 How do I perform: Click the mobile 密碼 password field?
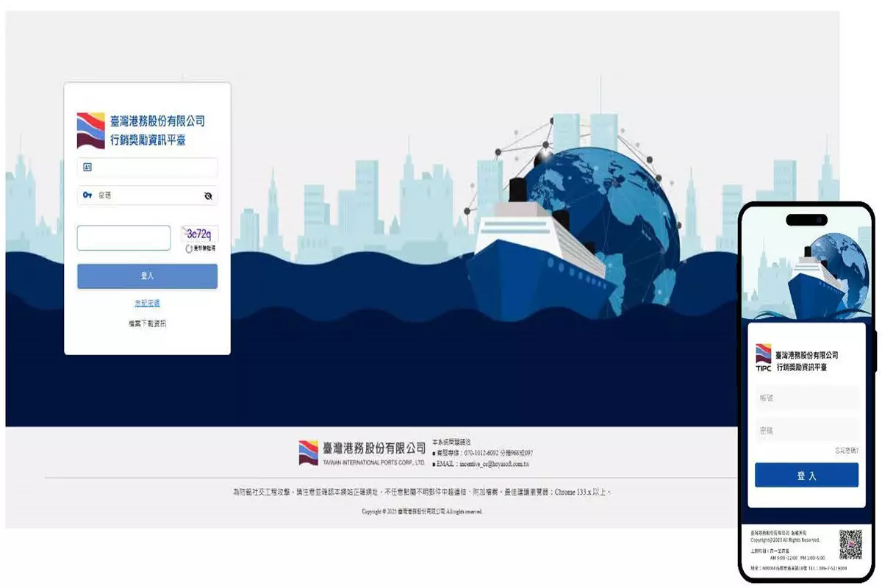point(807,431)
